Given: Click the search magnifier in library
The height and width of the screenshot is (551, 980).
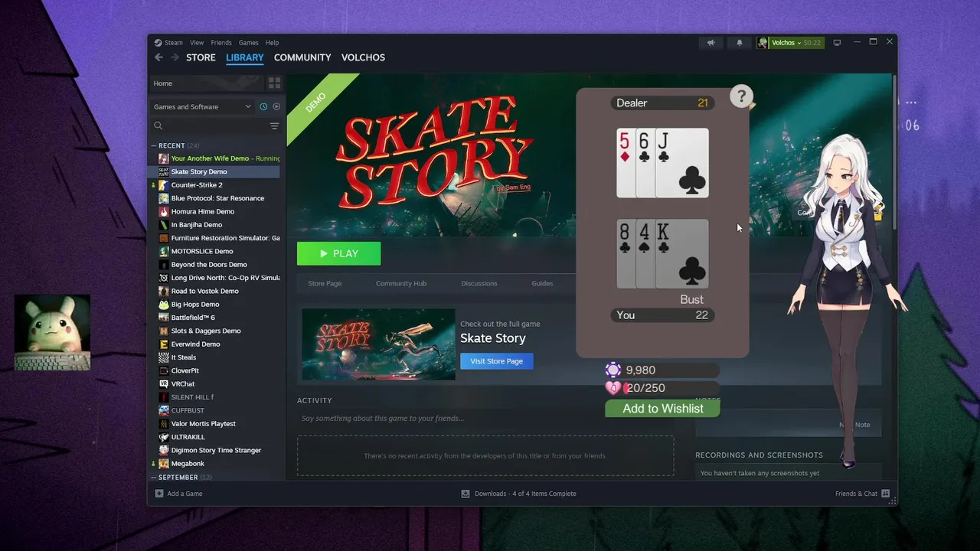Looking at the screenshot, I should click(158, 126).
